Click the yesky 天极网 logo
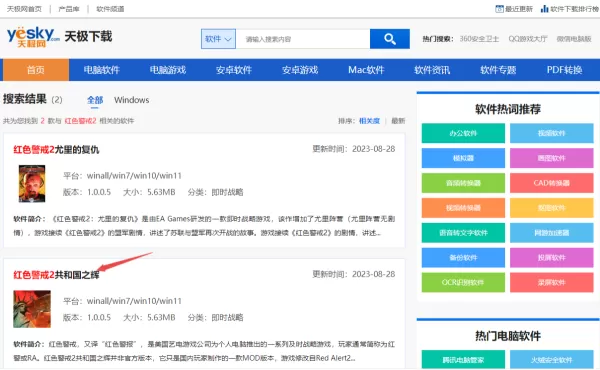 [33, 37]
